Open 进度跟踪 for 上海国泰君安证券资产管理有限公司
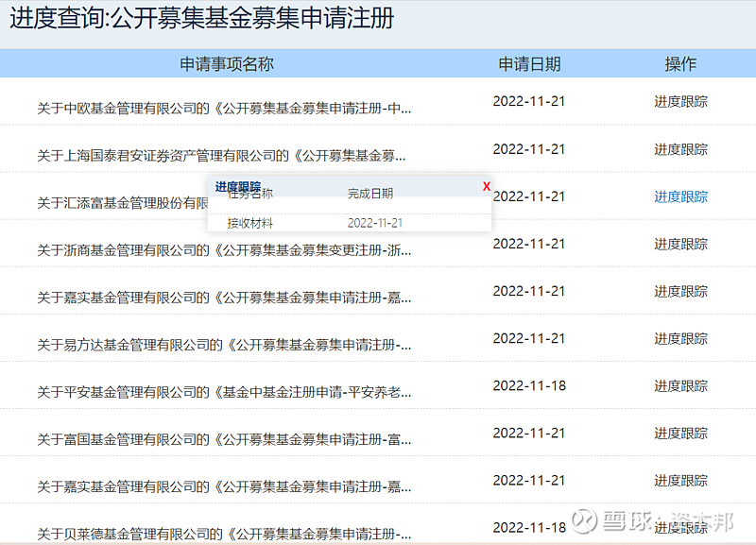The image size is (756, 545). coord(682,149)
